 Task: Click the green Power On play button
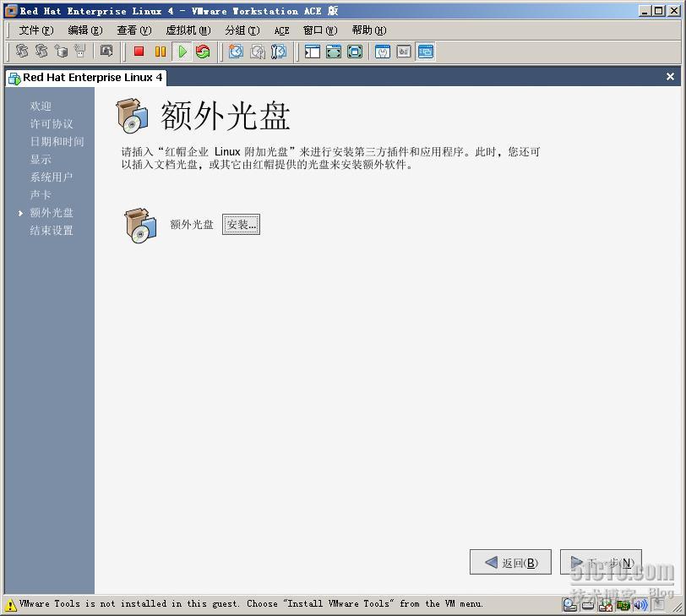click(x=182, y=52)
